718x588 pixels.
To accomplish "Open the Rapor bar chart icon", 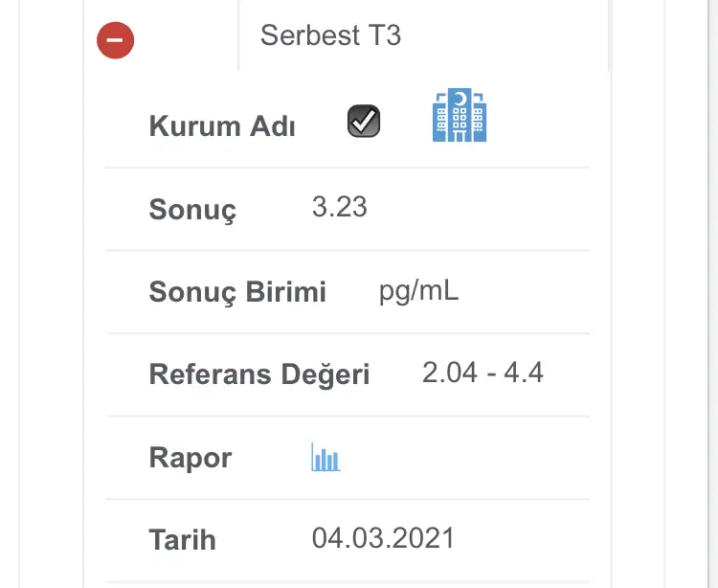I will (325, 457).
